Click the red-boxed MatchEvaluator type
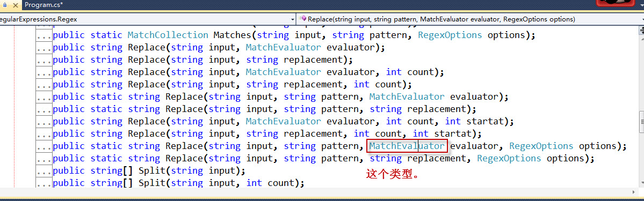Image resolution: width=644 pixels, height=201 pixels. [407, 146]
